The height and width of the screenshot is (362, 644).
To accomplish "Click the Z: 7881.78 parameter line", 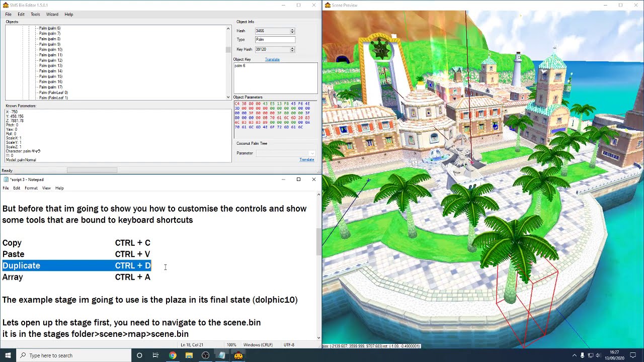I will (x=15, y=121).
